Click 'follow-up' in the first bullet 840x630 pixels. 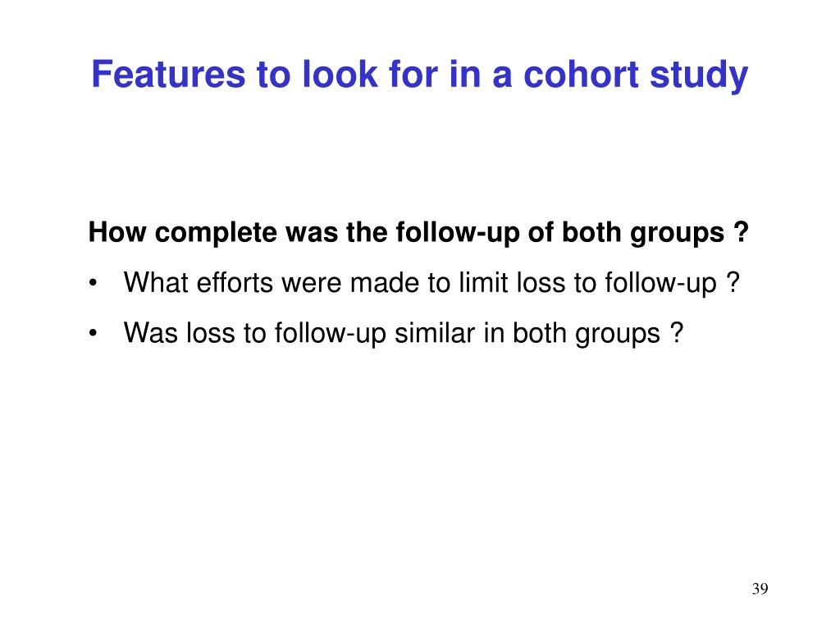click(660, 283)
